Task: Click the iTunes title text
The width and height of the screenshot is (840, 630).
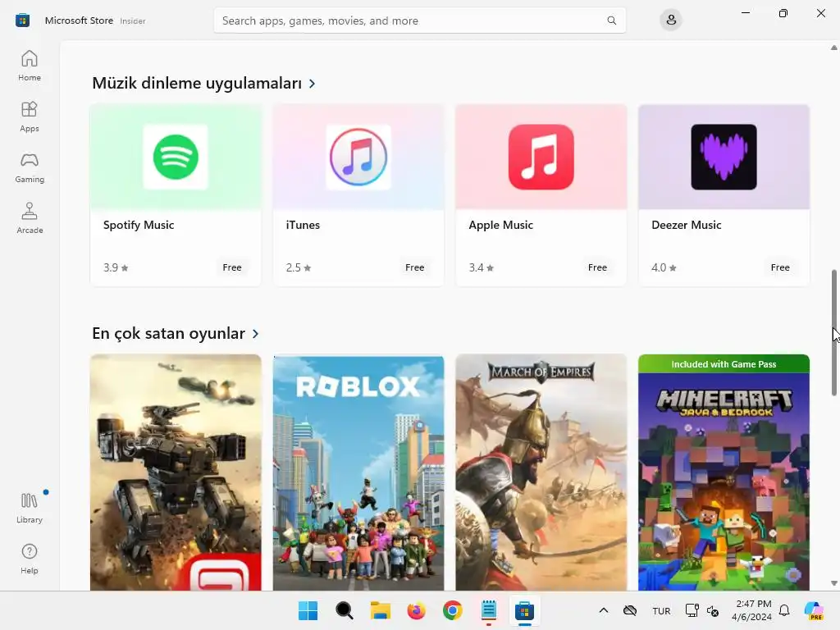Action: pyautogui.click(x=303, y=225)
